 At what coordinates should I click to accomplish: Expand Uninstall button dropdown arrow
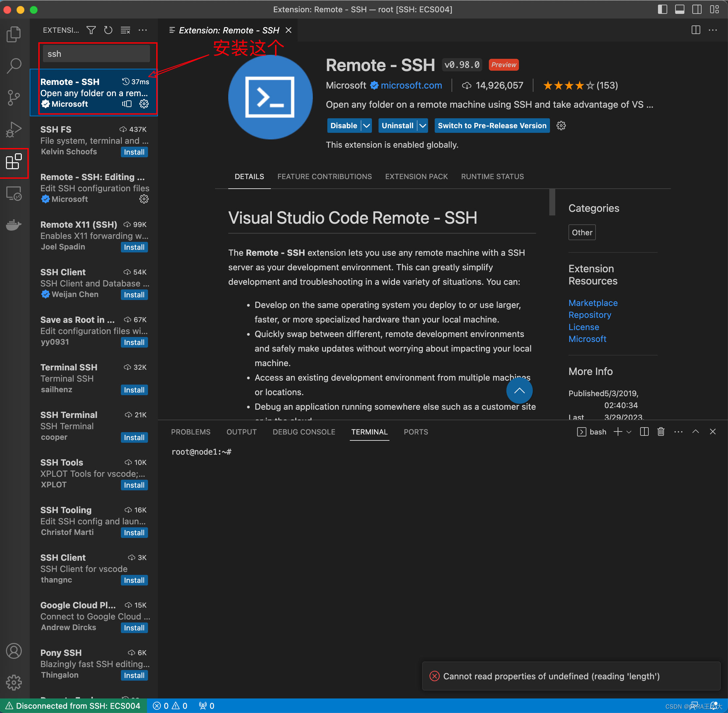click(x=422, y=126)
